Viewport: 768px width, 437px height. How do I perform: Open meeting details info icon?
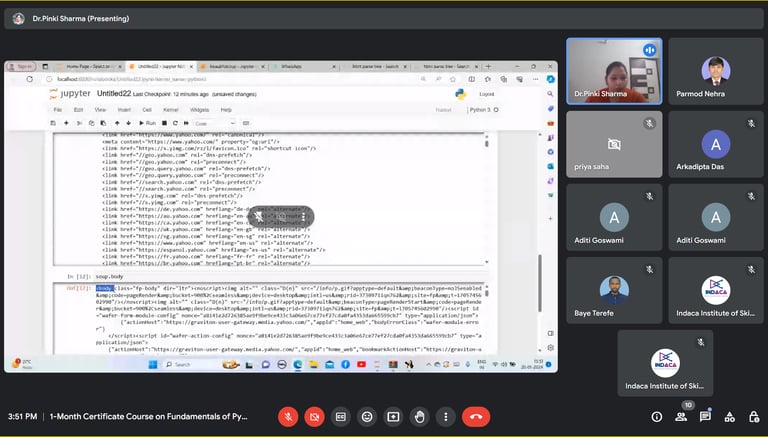(657, 417)
